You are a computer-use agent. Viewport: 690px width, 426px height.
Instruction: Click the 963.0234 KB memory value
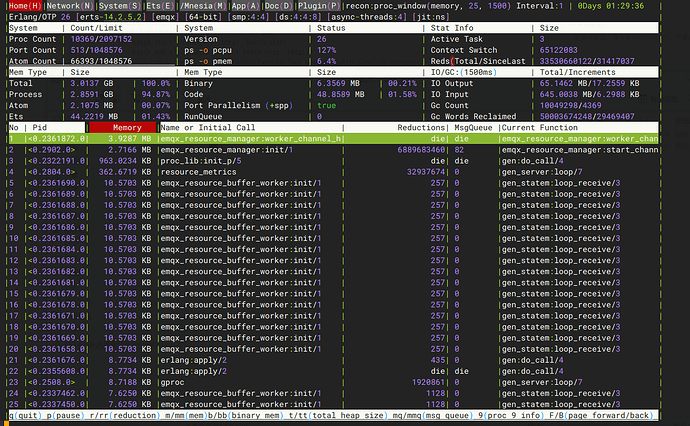click(125, 161)
